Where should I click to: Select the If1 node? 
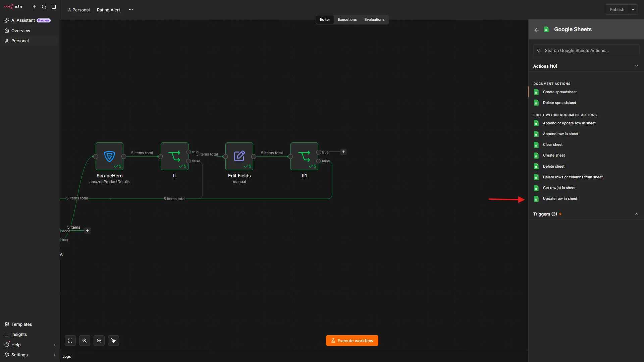304,156
